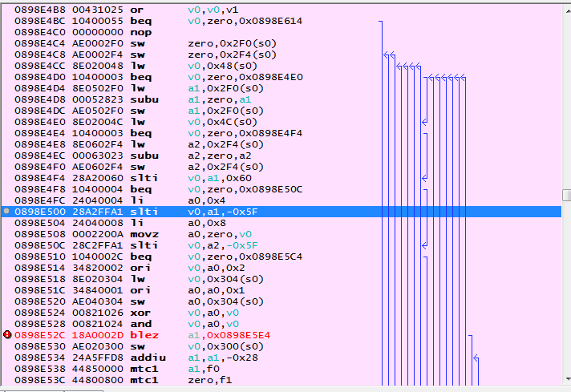Select the blez instruction at address 0898E52C
Screen dimensions: 571x392
coord(140,334)
